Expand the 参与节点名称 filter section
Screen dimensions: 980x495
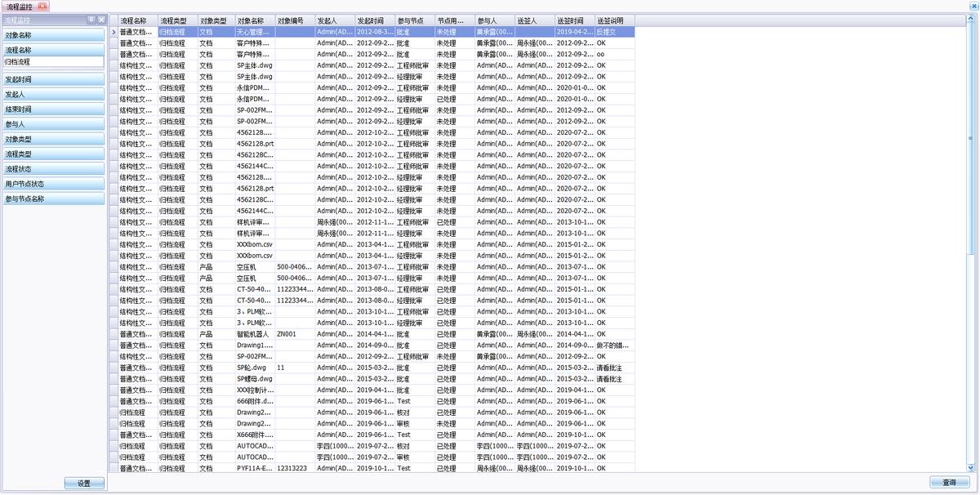coord(53,198)
